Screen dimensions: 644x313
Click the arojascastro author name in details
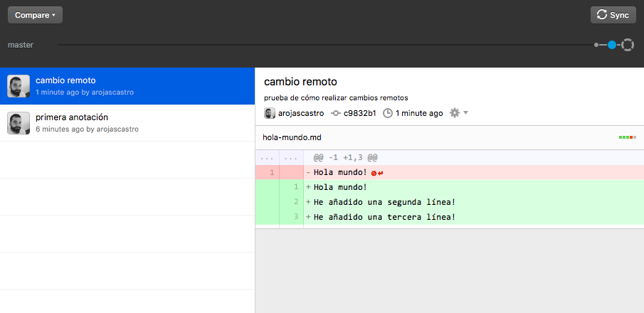pyautogui.click(x=301, y=113)
